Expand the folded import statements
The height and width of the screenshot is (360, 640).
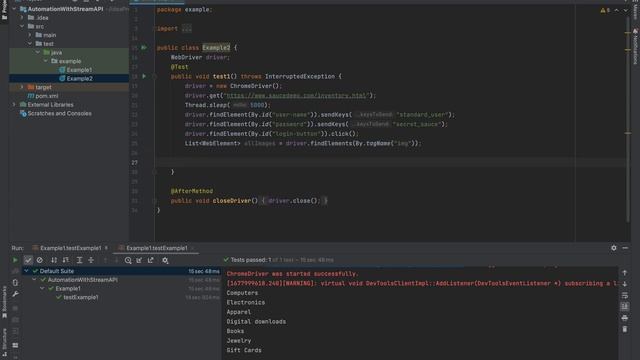pos(187,29)
